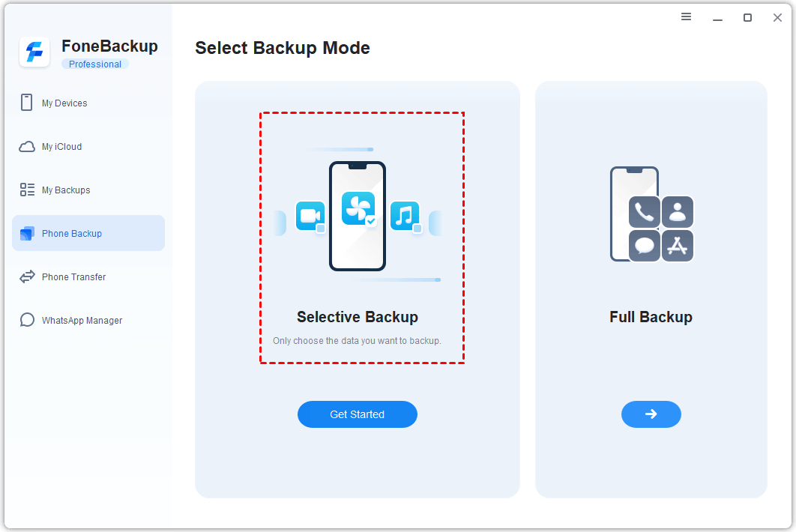Go to the WhatsApp Manager section
Viewport: 796px width, 532px height.
(x=82, y=320)
